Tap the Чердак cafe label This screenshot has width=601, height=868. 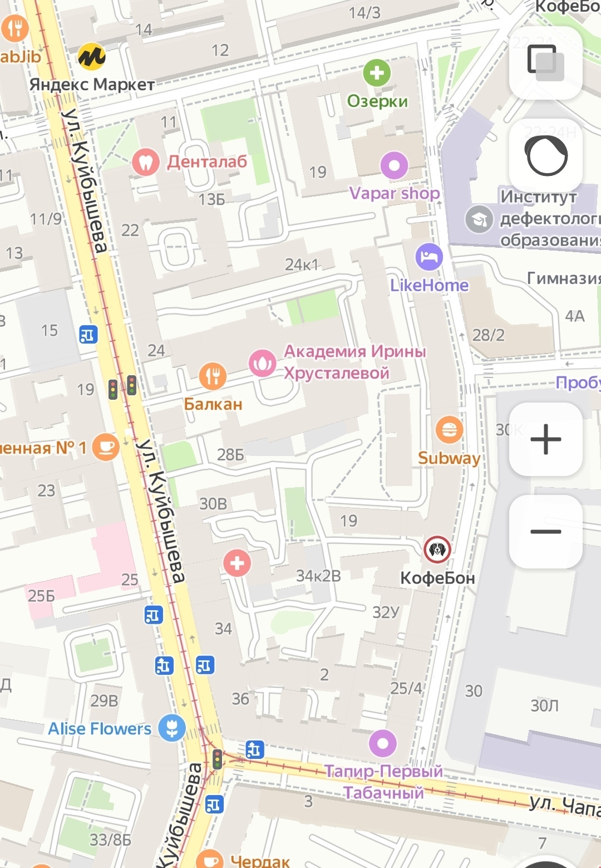pos(260,861)
